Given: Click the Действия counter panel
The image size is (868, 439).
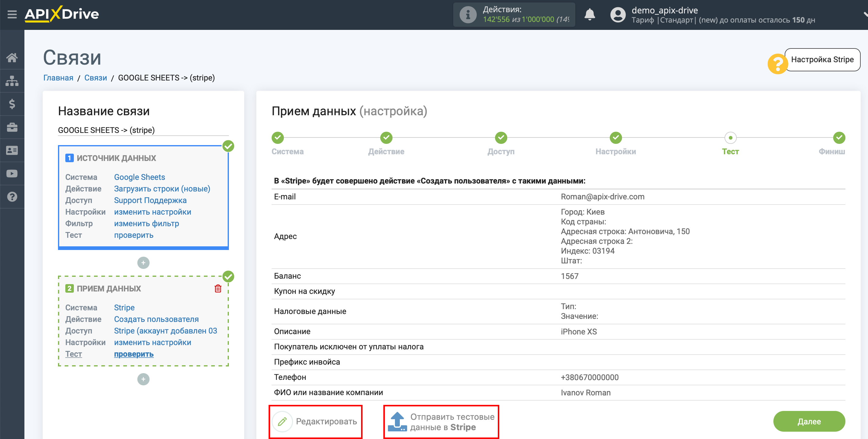Looking at the screenshot, I should [x=514, y=15].
